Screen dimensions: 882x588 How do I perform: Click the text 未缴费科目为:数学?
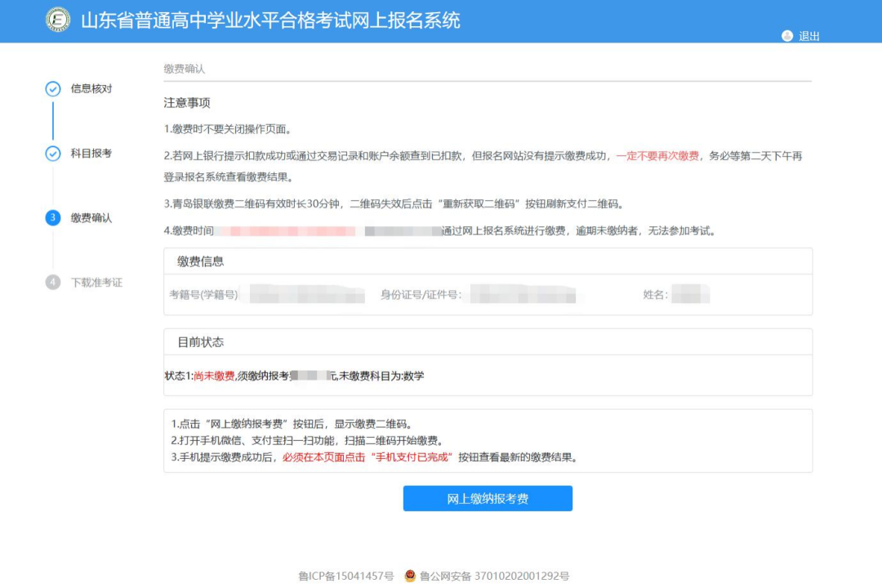tap(381, 376)
